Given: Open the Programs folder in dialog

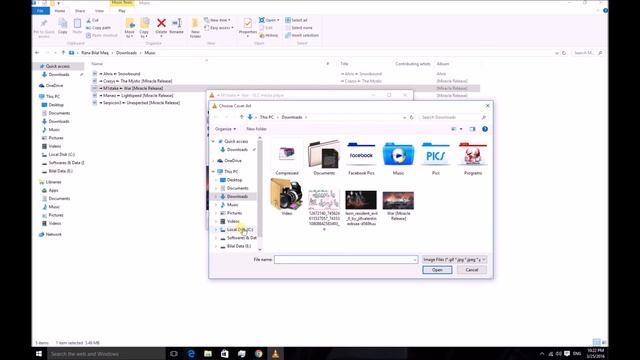Looking at the screenshot, I should tap(473, 158).
